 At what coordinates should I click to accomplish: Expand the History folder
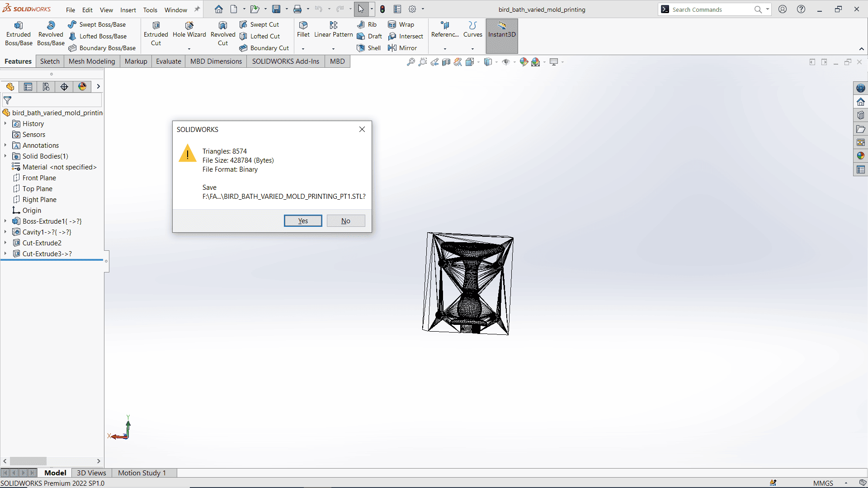5,124
